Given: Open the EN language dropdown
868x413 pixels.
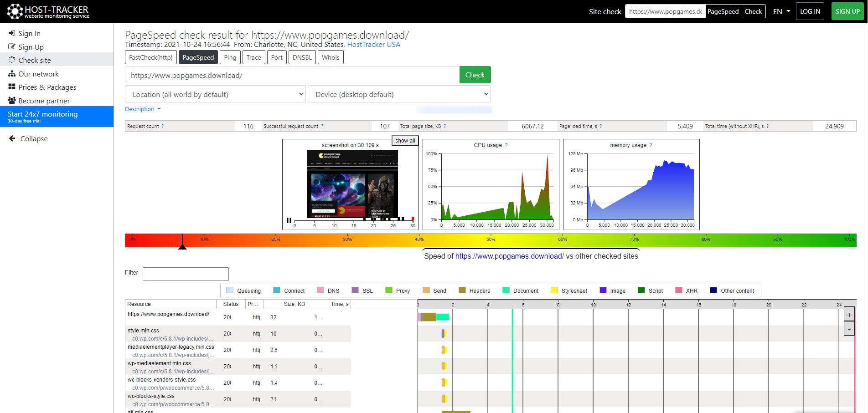Looking at the screenshot, I should pos(781,11).
